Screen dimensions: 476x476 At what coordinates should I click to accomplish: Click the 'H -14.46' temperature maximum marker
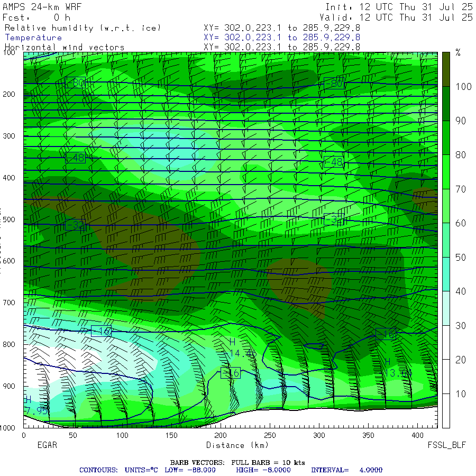240,347
